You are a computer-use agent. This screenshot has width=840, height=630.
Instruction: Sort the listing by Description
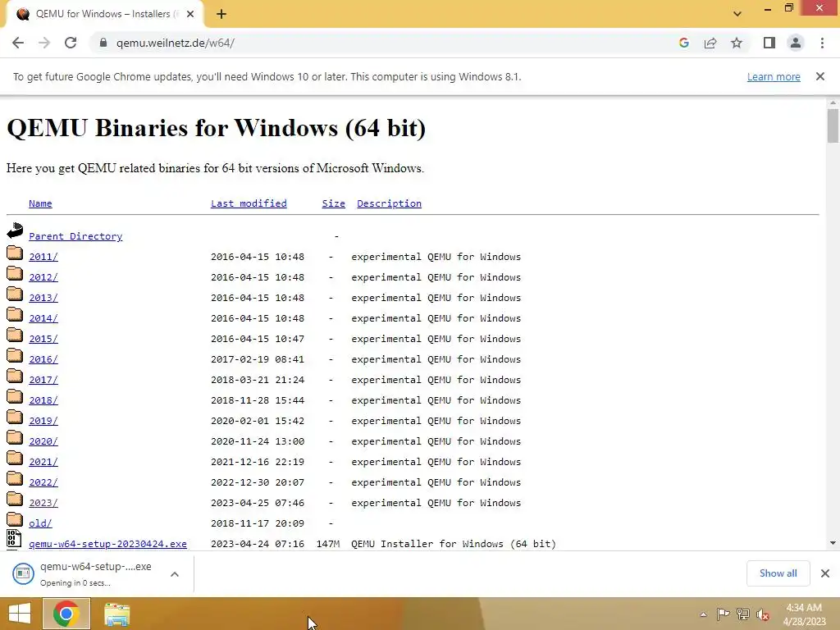(389, 203)
